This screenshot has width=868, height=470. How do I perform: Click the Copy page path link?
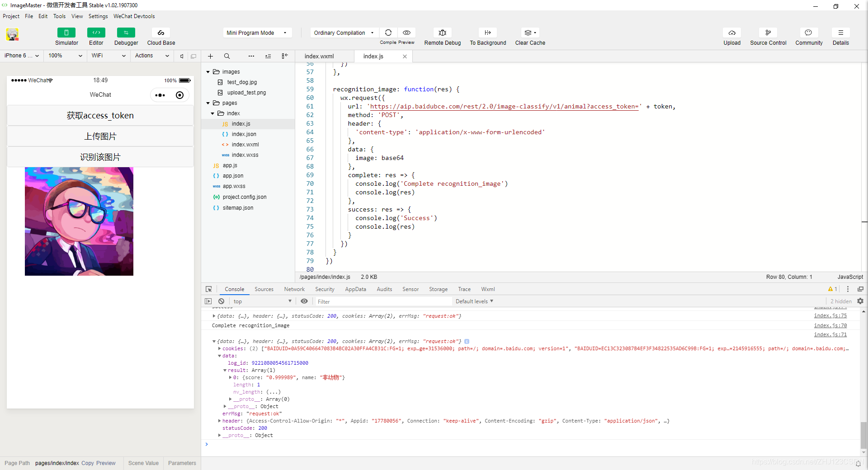(x=88, y=463)
